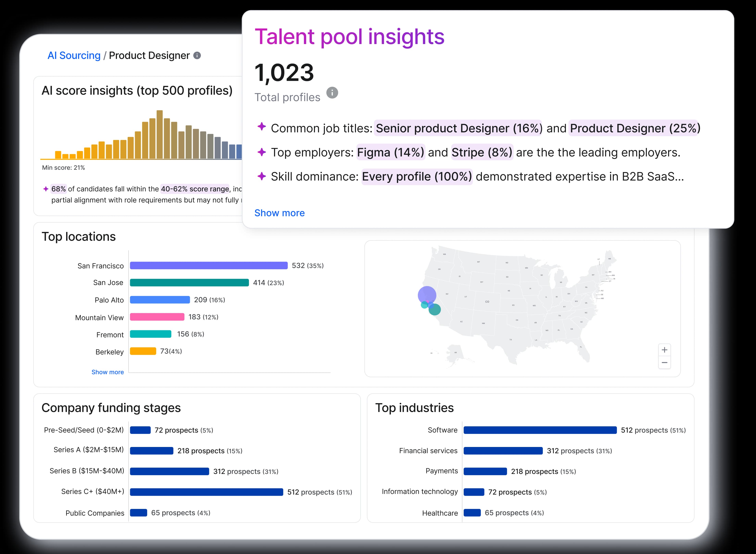Click info icon beside Product Designer title

[x=197, y=55]
